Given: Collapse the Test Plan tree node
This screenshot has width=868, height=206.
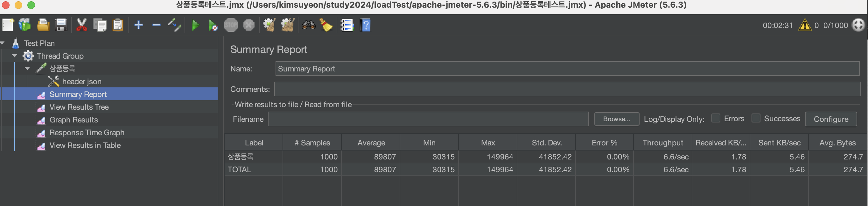Looking at the screenshot, I should pyautogui.click(x=3, y=43).
